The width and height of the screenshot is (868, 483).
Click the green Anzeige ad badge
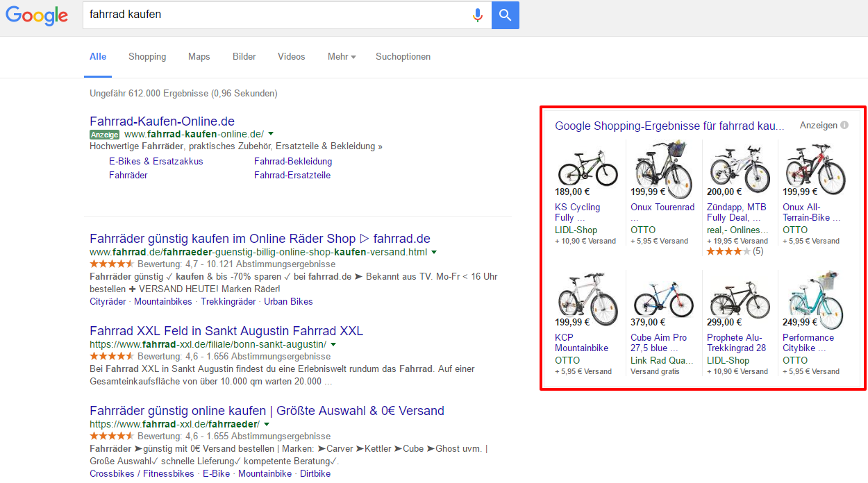(104, 134)
